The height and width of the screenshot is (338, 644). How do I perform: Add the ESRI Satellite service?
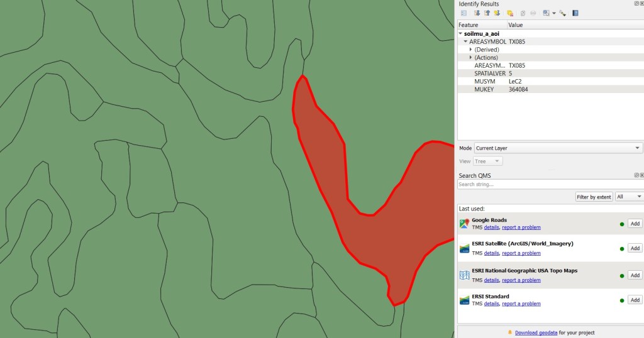click(x=635, y=248)
